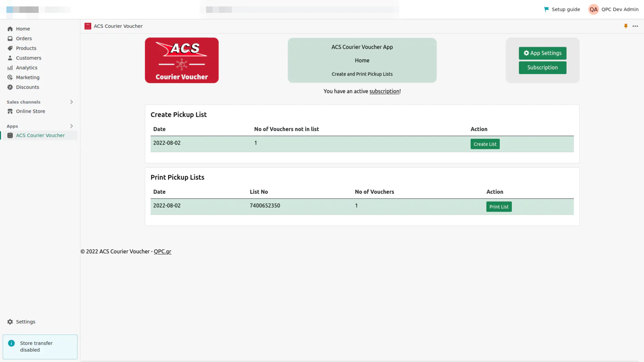This screenshot has width=644, height=362.
Task: Click the Products tag icon
Action: 10,48
